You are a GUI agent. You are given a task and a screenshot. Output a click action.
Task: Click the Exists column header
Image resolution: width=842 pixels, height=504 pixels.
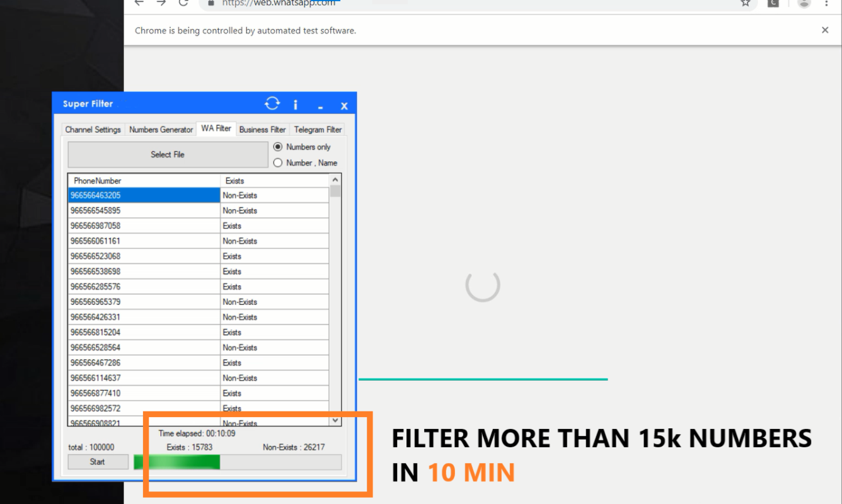click(x=275, y=181)
